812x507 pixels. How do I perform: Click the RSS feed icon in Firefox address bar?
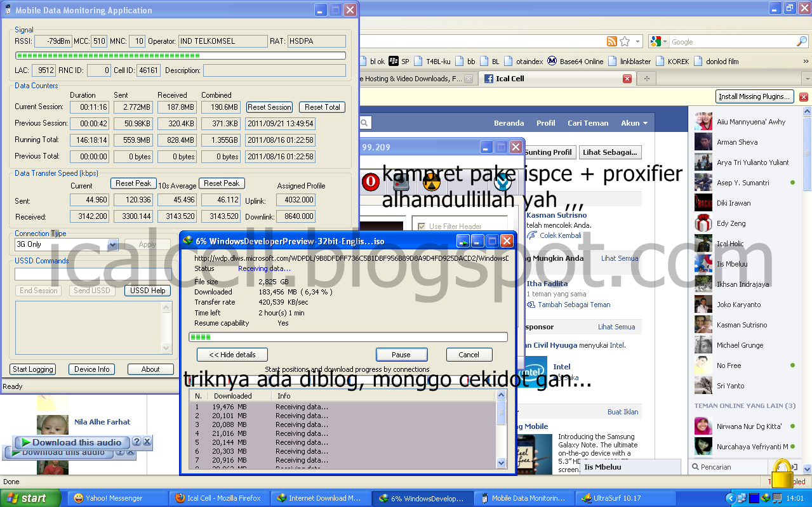pos(611,41)
